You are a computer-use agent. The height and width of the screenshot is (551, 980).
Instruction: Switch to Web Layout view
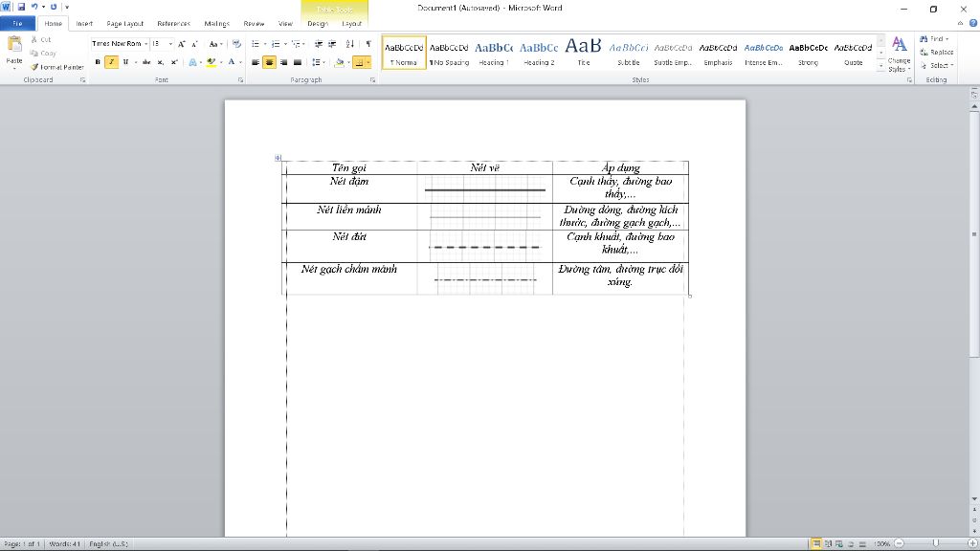pos(838,544)
